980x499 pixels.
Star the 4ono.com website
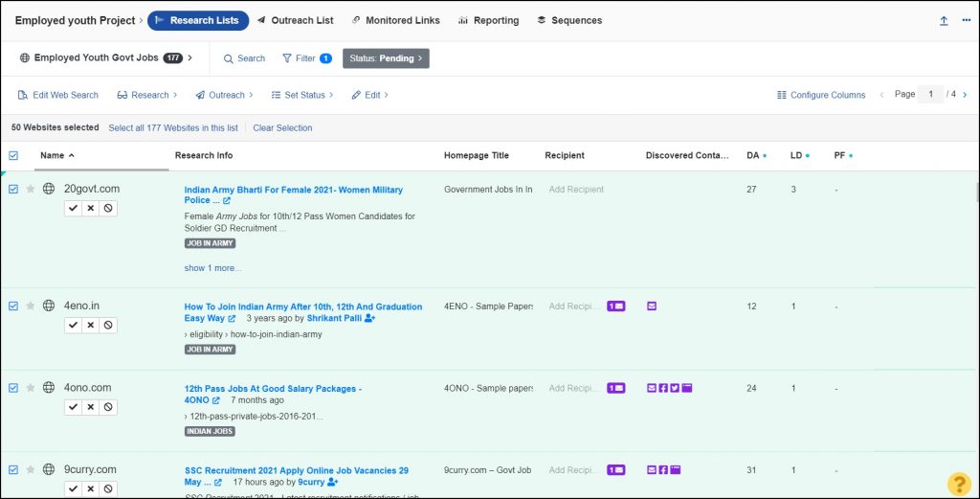(30, 388)
